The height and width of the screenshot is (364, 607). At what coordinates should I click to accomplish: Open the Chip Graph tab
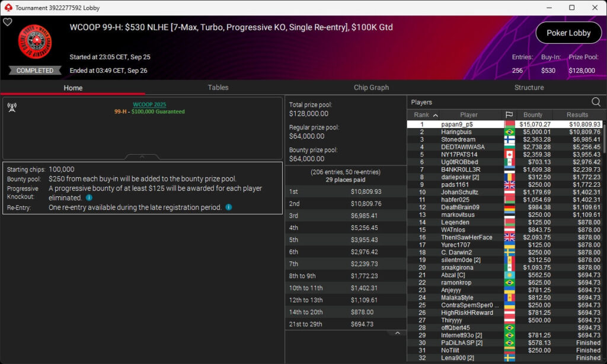coord(371,88)
